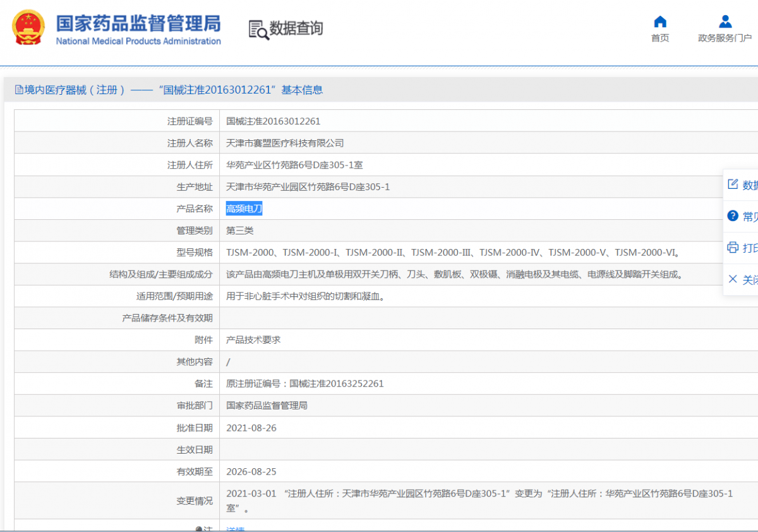The height and width of the screenshot is (532, 758).
Task: Click the 注册人住所 label cell
Action: (x=117, y=166)
